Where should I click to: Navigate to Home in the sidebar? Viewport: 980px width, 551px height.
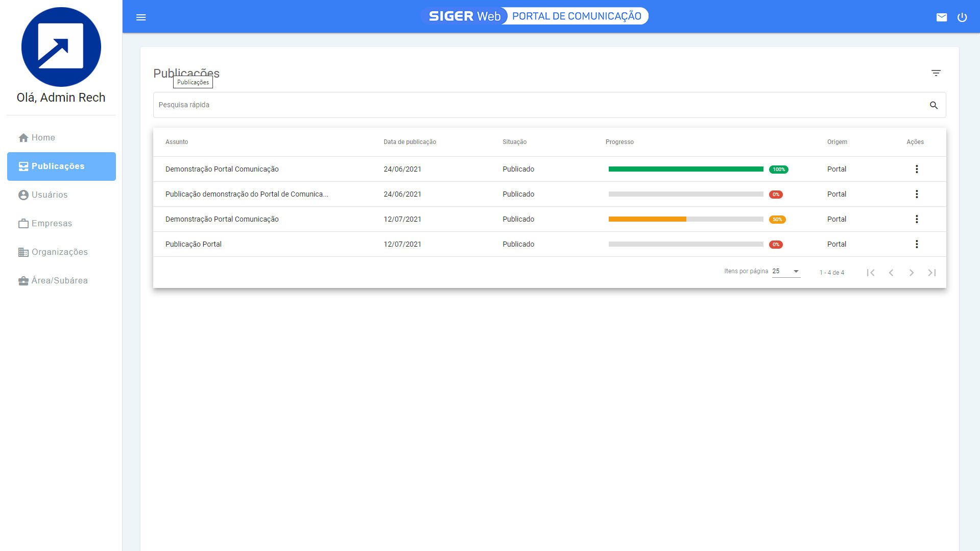pos(43,137)
